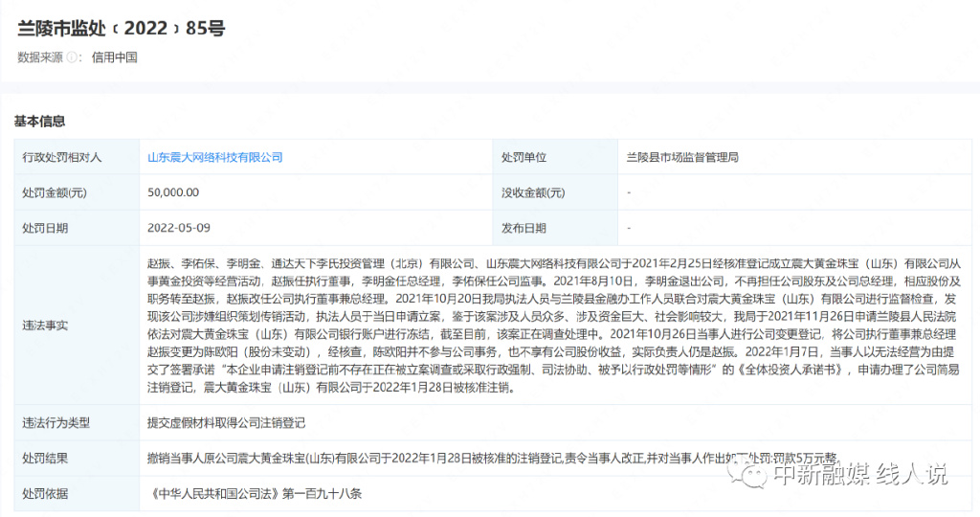Click the 处罚结果 row label
The height and width of the screenshot is (517, 980).
coord(45,459)
